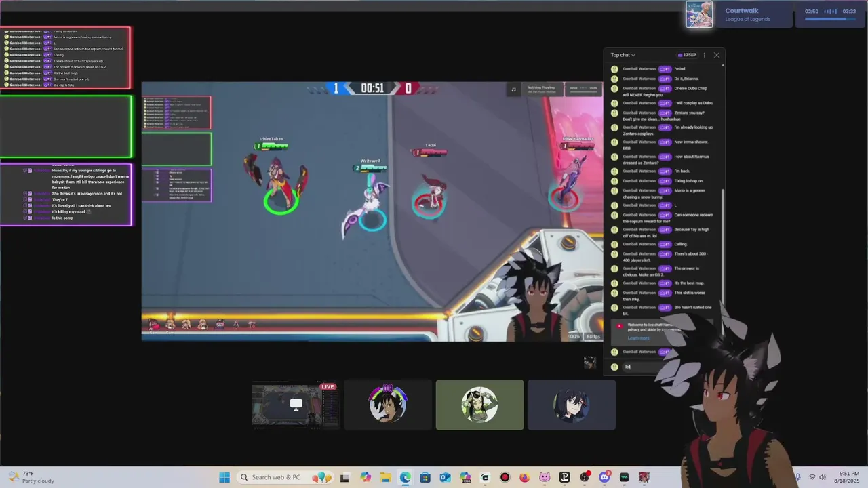Open the LIVE screen share thumbnail
This screenshot has width=868, height=488.
pos(296,405)
